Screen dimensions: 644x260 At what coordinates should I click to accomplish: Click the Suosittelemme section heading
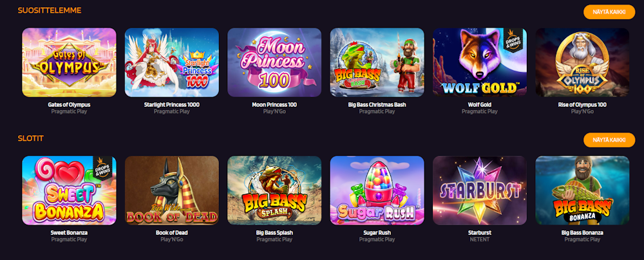point(50,11)
